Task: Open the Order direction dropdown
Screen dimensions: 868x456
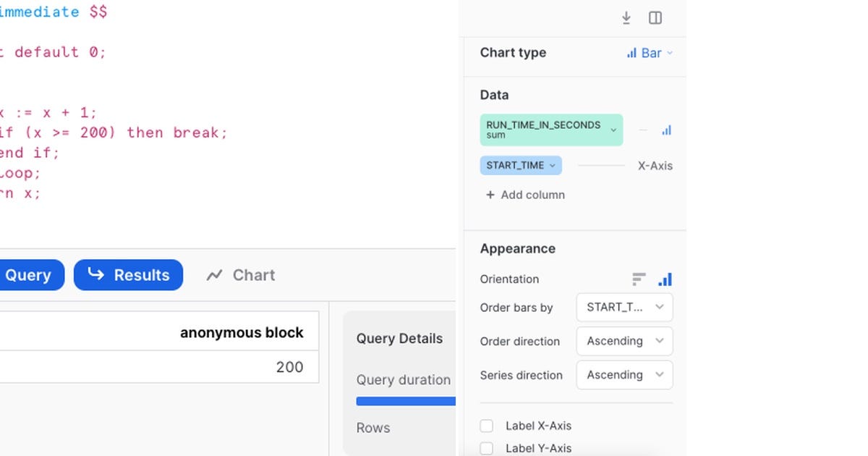Action: 624,341
